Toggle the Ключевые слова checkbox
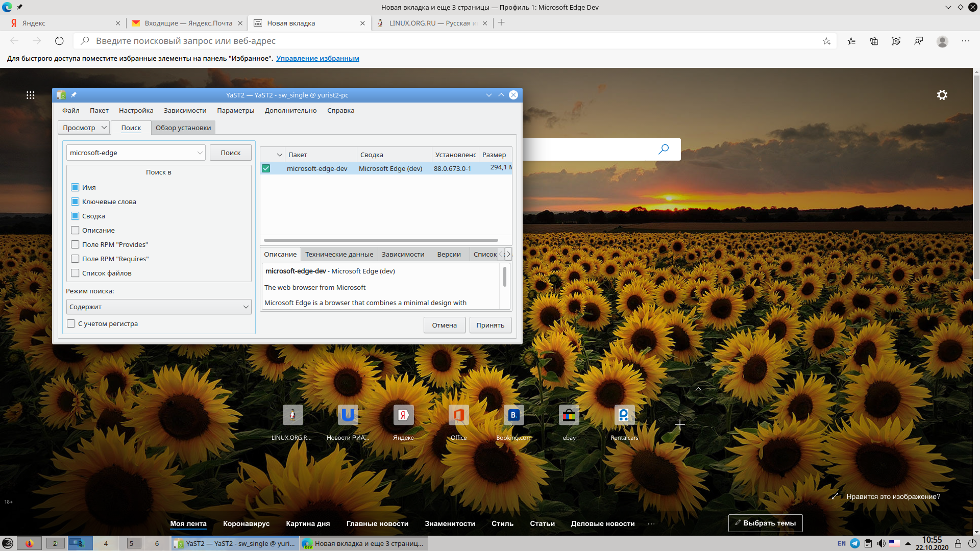 pos(75,202)
